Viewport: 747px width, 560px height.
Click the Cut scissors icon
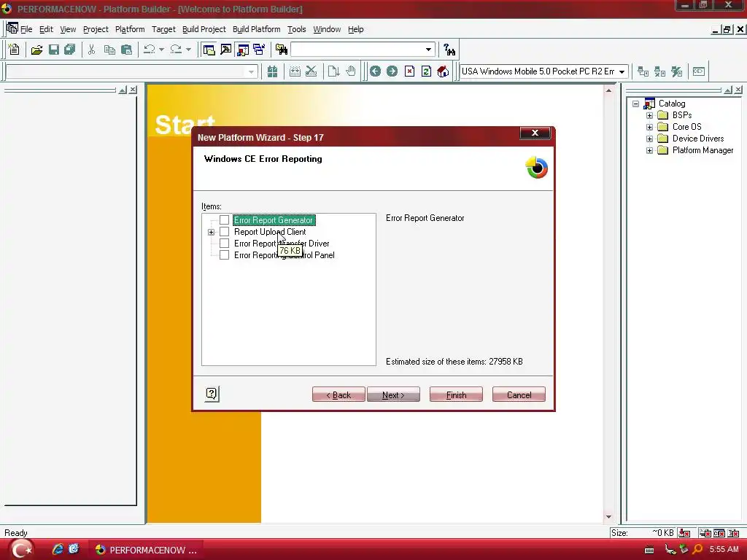(x=91, y=50)
